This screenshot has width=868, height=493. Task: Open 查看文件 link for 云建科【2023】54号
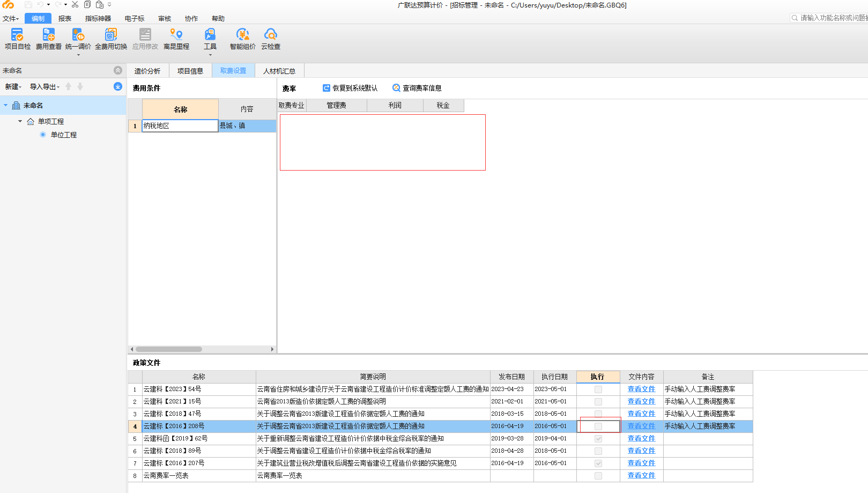[x=641, y=389]
